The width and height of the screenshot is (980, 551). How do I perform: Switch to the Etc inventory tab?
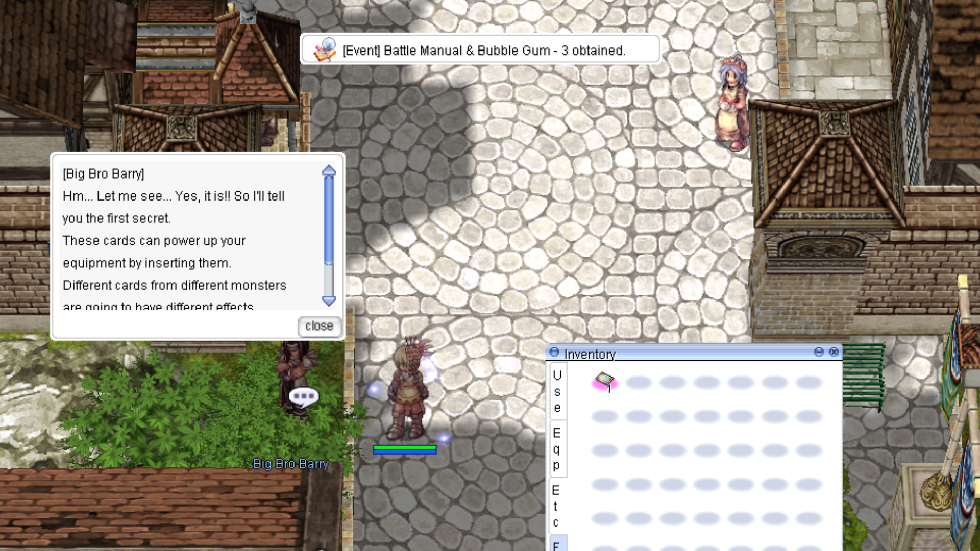tap(556, 506)
